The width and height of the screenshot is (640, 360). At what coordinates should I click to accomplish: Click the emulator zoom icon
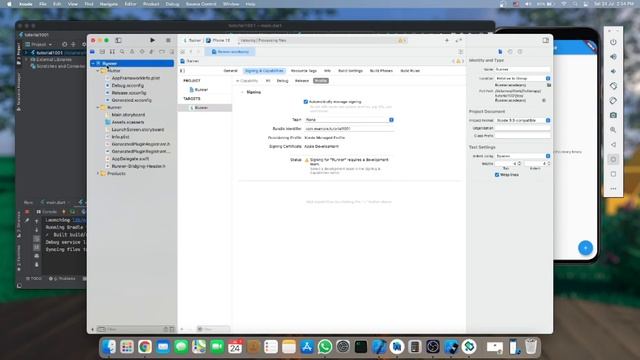(x=613, y=130)
